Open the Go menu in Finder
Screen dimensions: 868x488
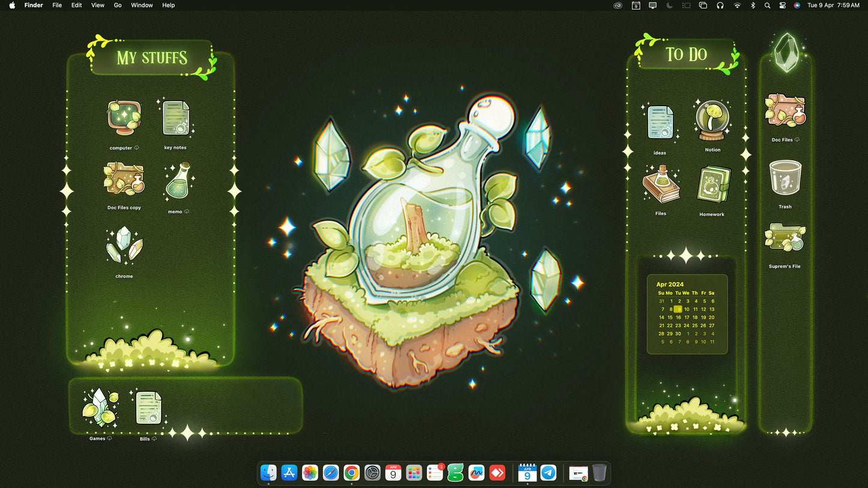click(x=118, y=5)
